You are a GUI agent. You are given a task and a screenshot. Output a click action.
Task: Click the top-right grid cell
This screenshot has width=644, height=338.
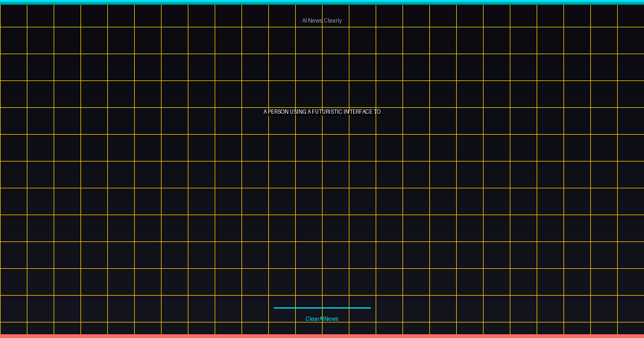point(631,15)
